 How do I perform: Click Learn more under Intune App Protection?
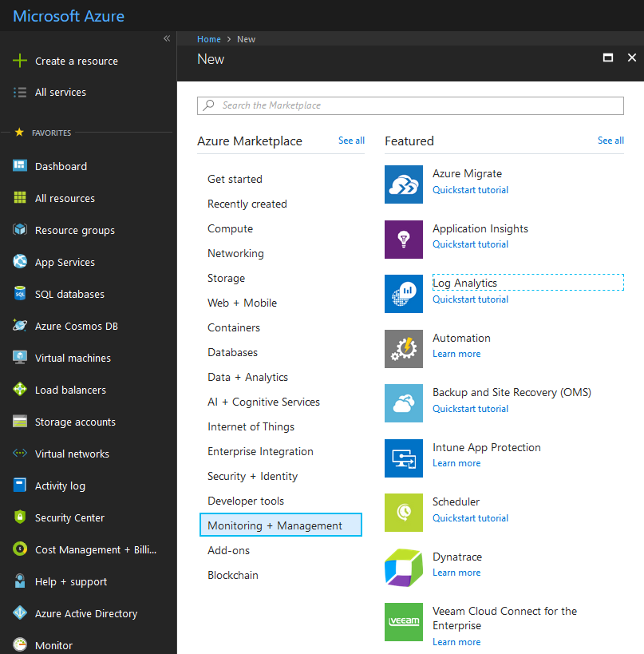[x=456, y=463]
